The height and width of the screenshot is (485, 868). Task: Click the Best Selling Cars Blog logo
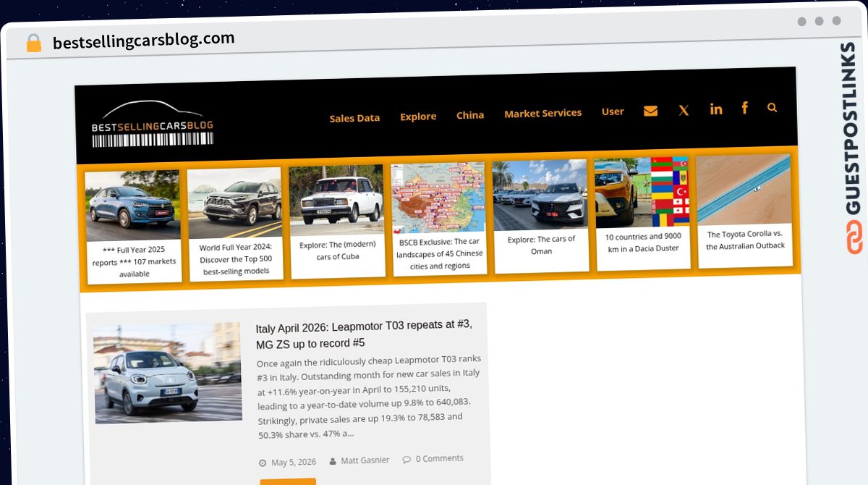click(x=153, y=124)
